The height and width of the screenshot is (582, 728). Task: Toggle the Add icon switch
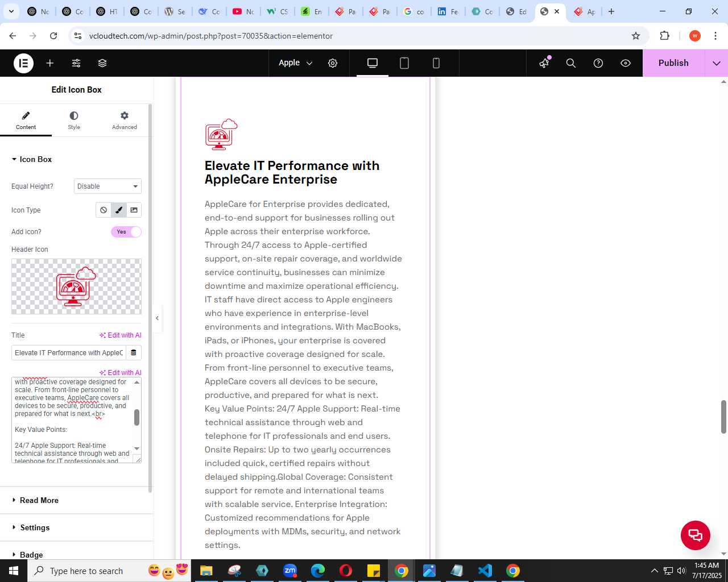[126, 232]
